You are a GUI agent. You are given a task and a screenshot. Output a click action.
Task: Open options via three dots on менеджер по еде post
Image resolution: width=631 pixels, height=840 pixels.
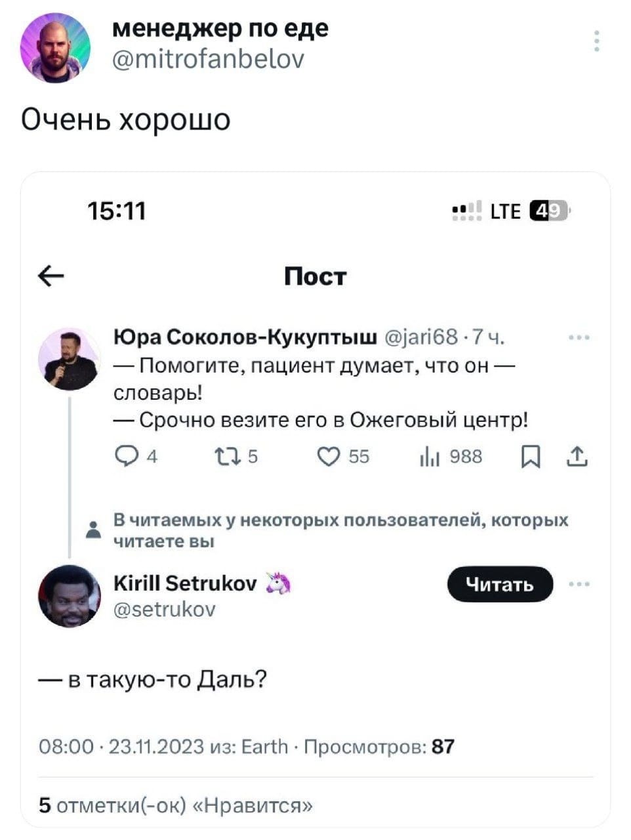(596, 39)
